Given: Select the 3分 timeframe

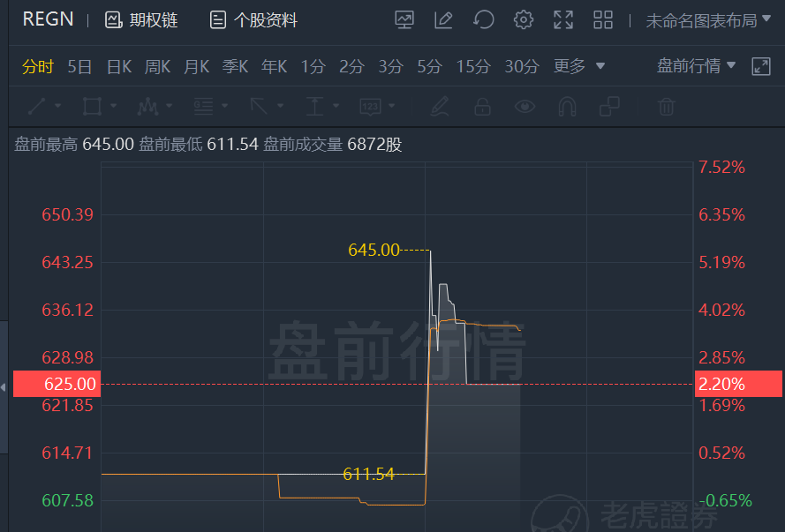Looking at the screenshot, I should point(390,66).
